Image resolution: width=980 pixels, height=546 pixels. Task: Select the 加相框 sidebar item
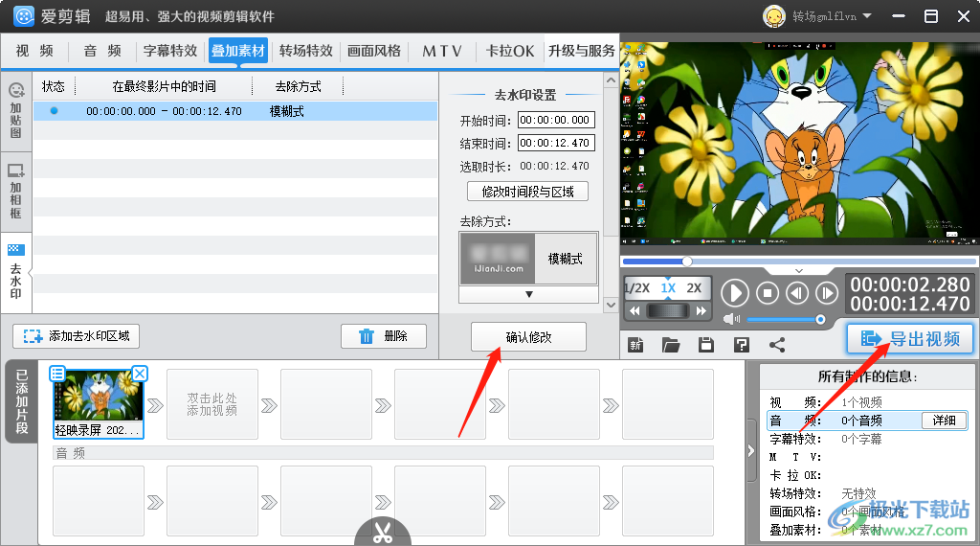[15, 192]
